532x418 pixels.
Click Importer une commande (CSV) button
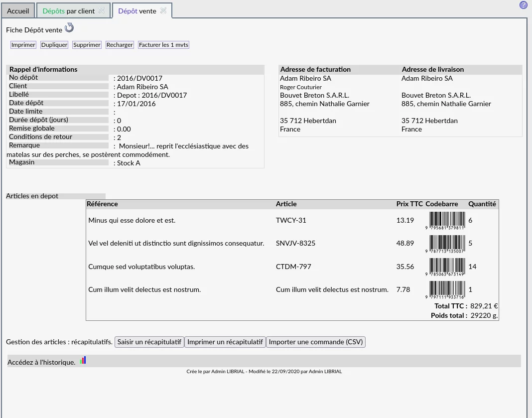(x=316, y=342)
